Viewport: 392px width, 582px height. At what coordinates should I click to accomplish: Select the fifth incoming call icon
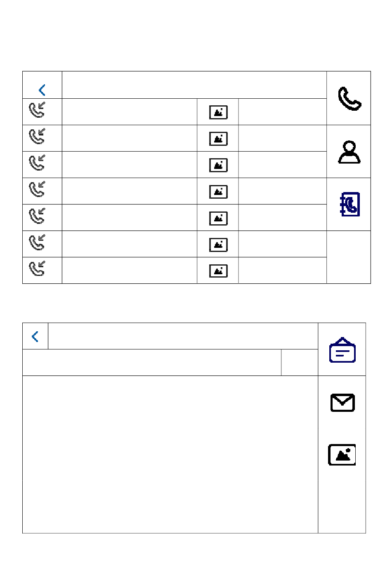click(37, 216)
